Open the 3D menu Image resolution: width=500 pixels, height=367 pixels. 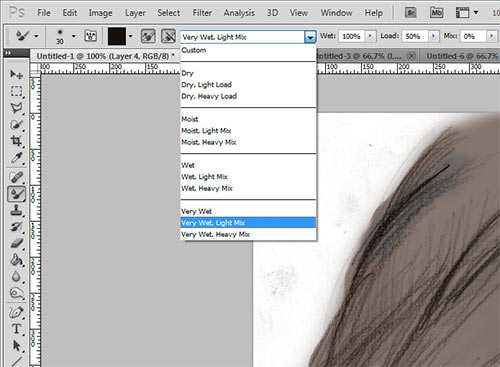coord(272,13)
